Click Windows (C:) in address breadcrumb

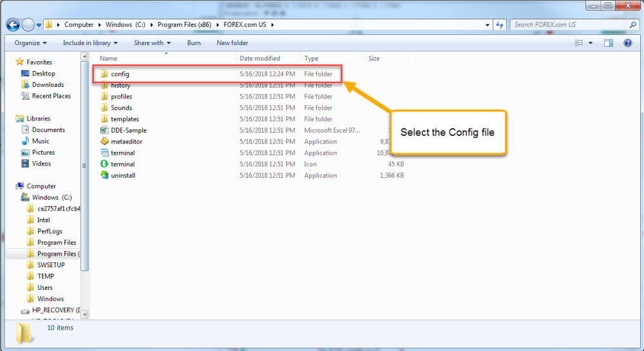click(126, 24)
